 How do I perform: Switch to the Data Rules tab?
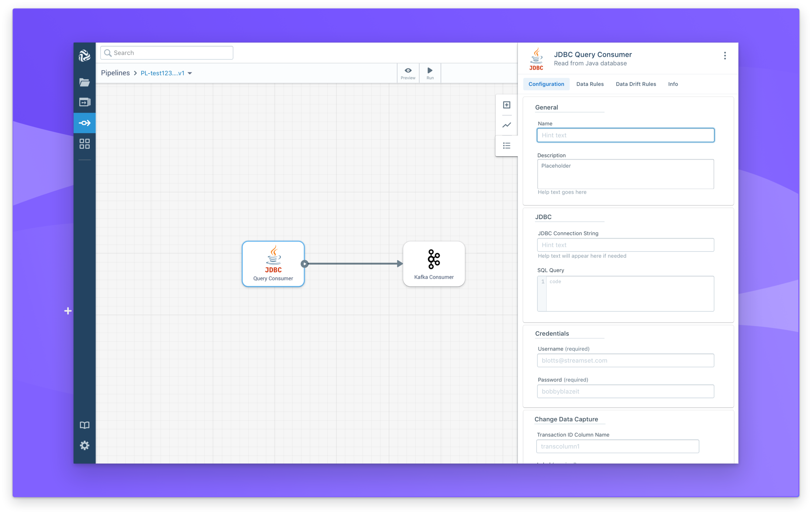click(x=590, y=84)
